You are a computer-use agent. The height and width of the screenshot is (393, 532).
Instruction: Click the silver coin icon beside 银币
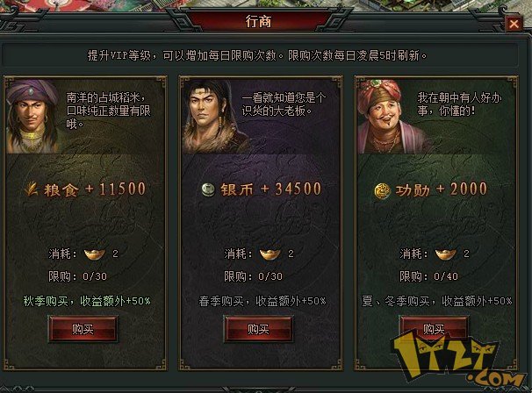pyautogui.click(x=208, y=189)
